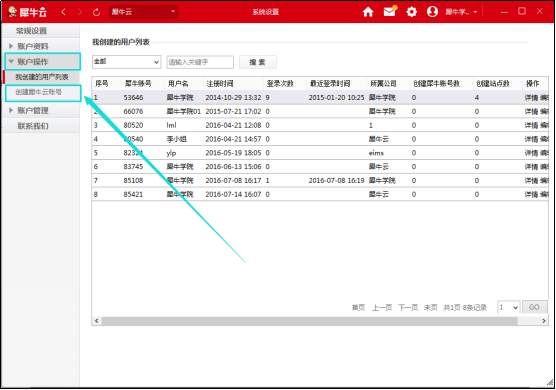Select 创建犀牛云账号 menu item
The height and width of the screenshot is (390, 556).
[38, 92]
